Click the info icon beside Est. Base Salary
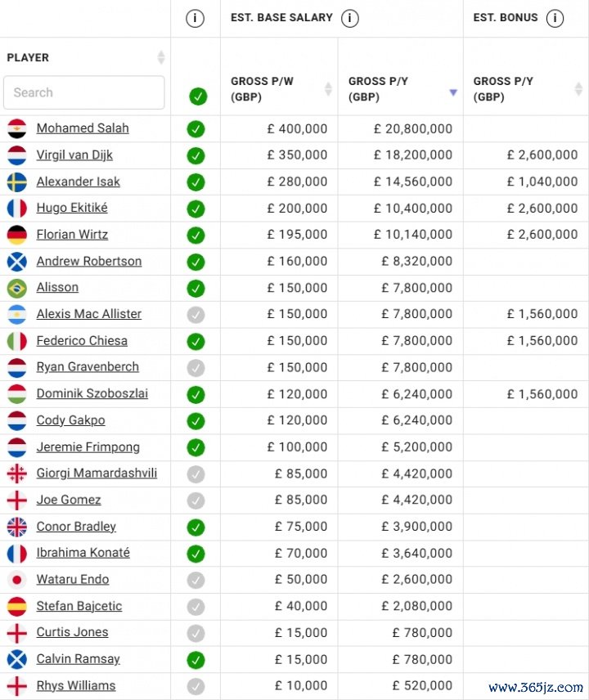Screen dimensions: 589x700 pyautogui.click(x=350, y=19)
